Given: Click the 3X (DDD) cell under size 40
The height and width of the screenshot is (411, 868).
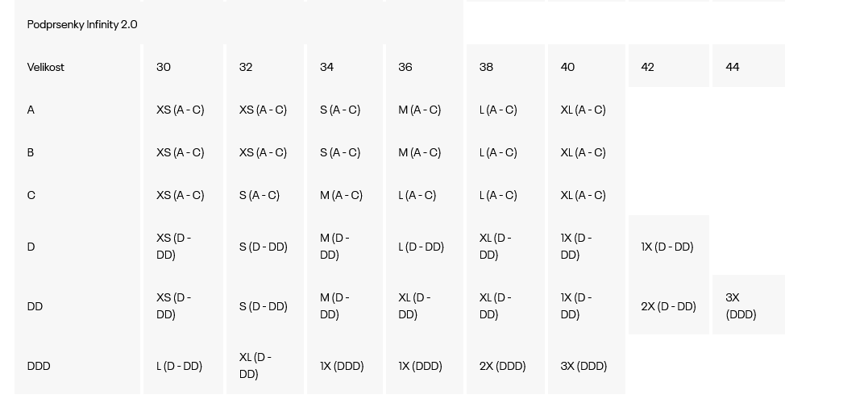Looking at the screenshot, I should pyautogui.click(x=584, y=366).
